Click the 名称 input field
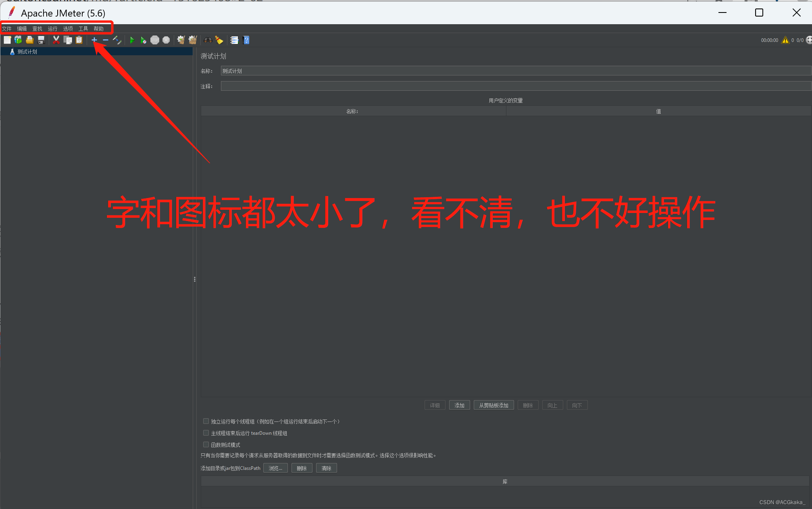This screenshot has height=509, width=812. [516, 71]
